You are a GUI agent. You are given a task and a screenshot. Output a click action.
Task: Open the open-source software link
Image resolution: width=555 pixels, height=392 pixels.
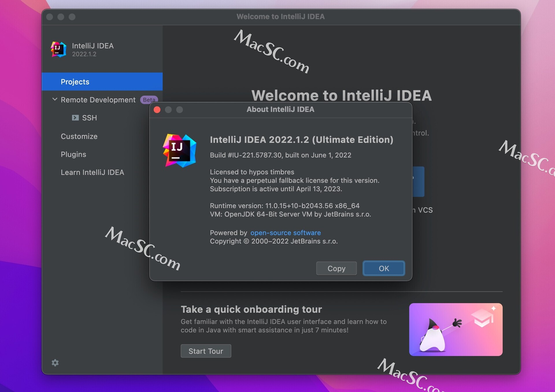coord(286,233)
